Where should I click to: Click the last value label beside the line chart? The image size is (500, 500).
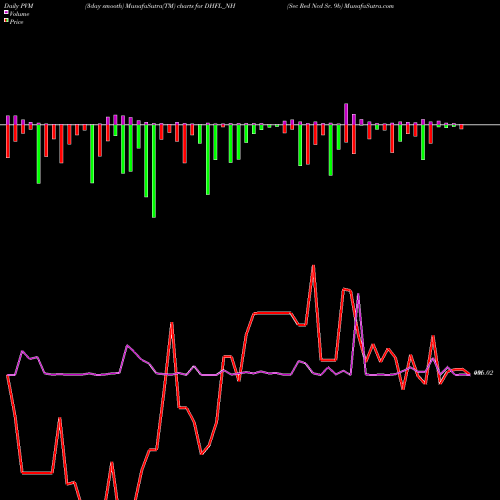[483, 373]
